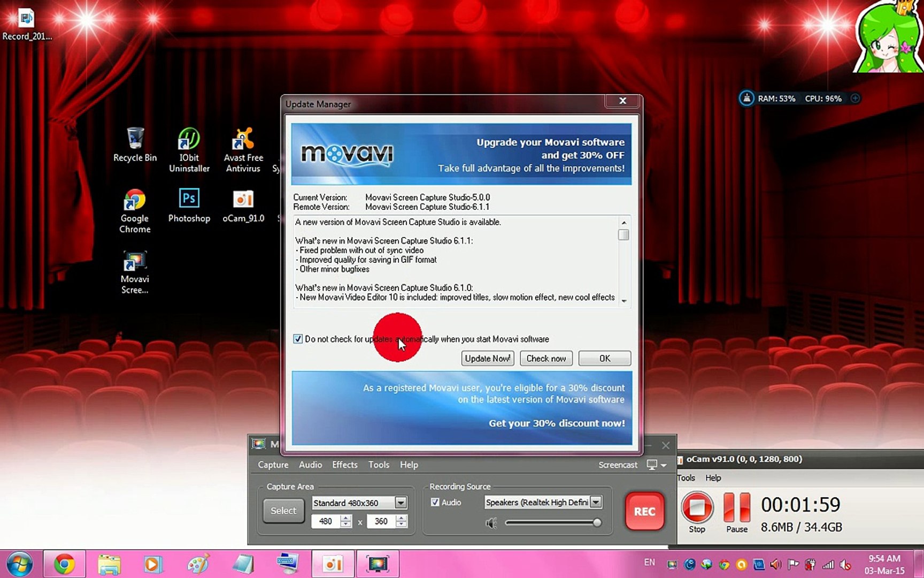Viewport: 924px width, 578px height.
Task: Click the oCam Stop recording button
Action: point(697,512)
